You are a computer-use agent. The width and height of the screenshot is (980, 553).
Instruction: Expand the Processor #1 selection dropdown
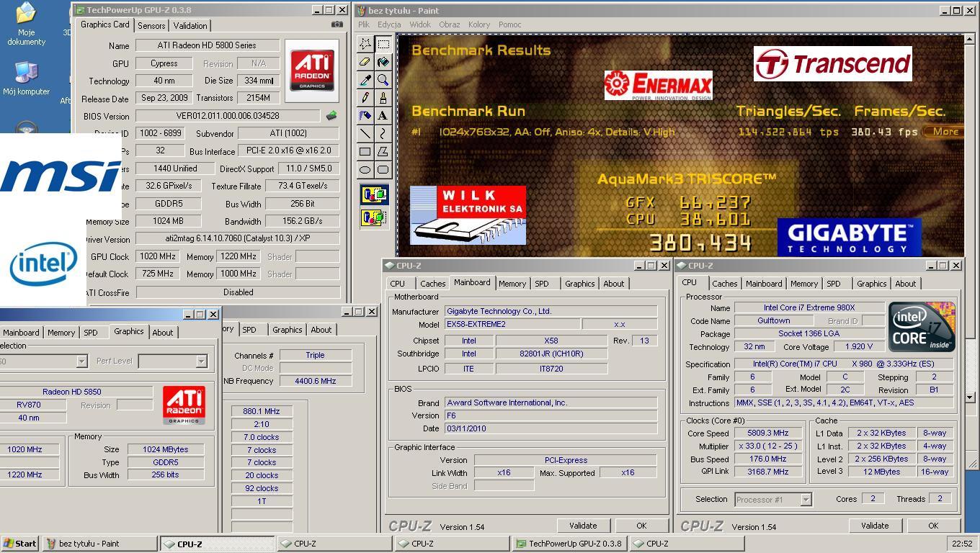[x=806, y=500]
